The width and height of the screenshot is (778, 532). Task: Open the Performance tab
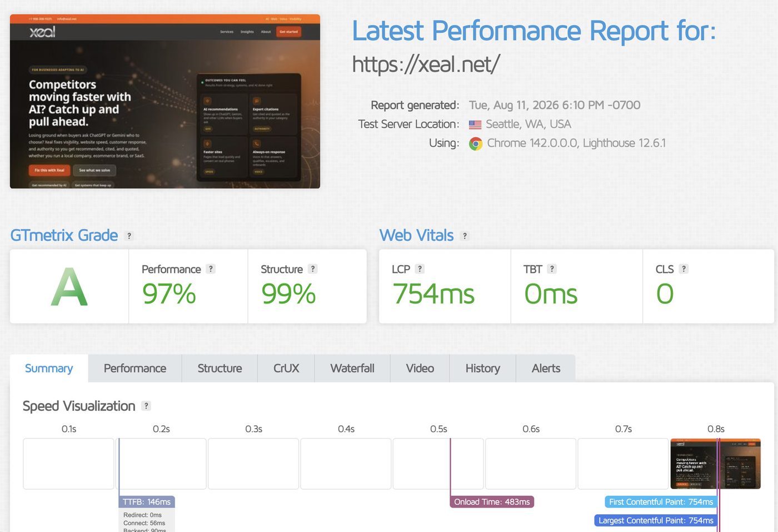pos(135,368)
